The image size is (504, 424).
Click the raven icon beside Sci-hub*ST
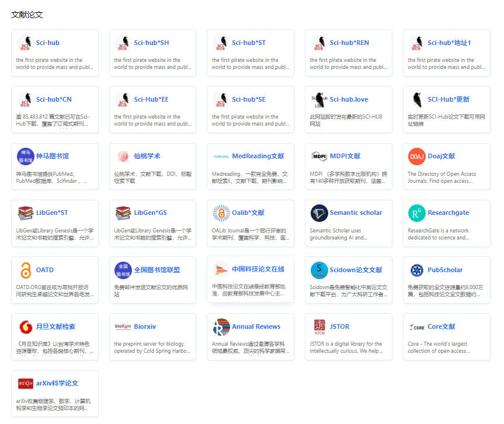coord(221,43)
